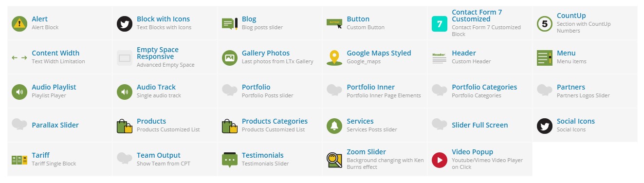Click the yellow warning Alert icon
The image size is (644, 183).
click(19, 23)
